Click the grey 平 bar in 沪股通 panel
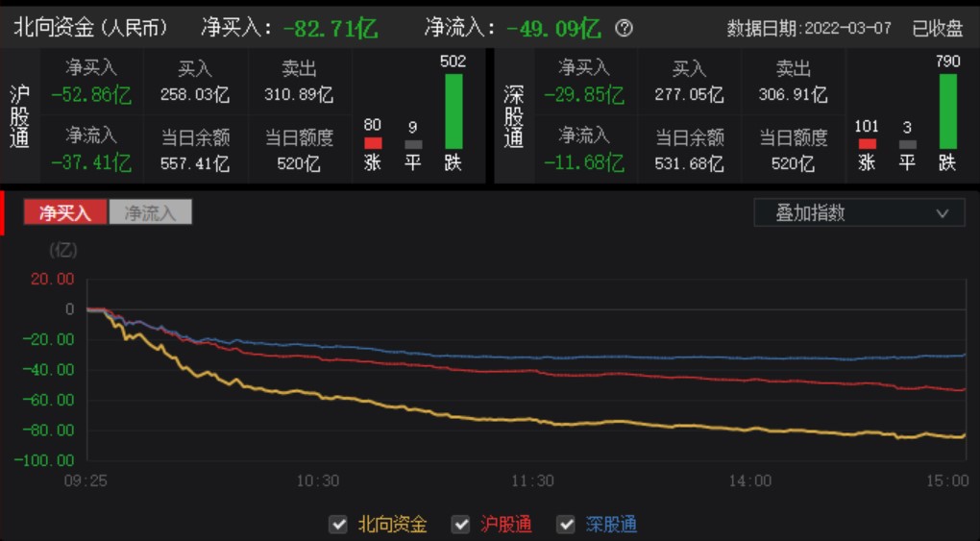The width and height of the screenshot is (980, 541). (x=413, y=144)
